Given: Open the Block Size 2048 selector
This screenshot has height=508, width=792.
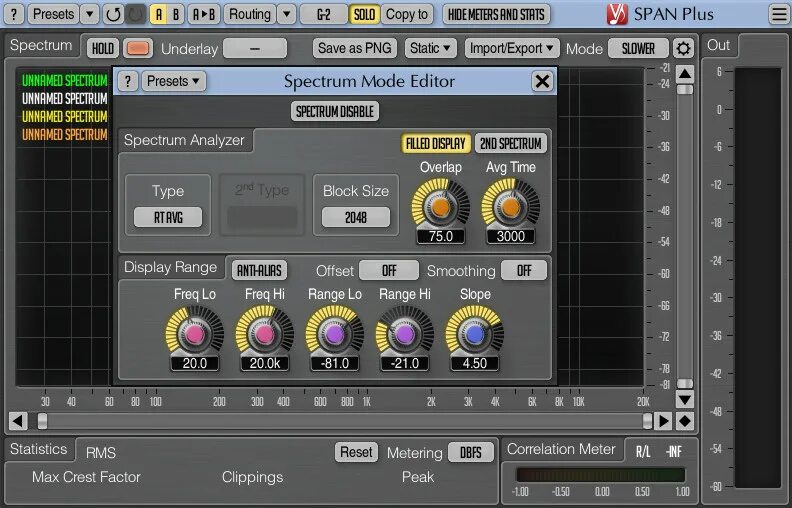Looking at the screenshot, I should point(356,218).
